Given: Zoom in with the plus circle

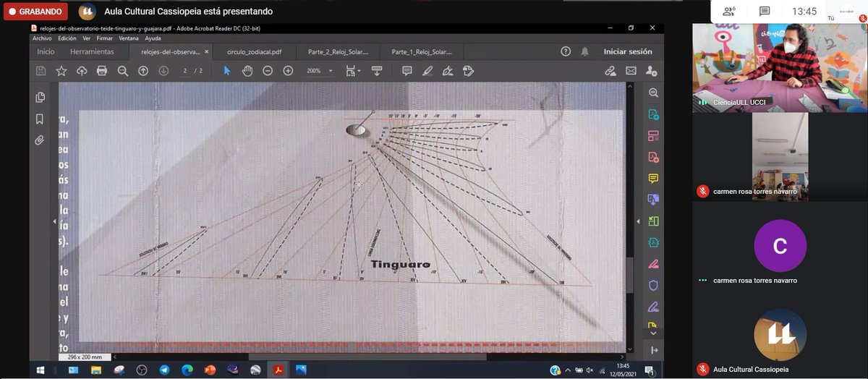Looking at the screenshot, I should (x=288, y=71).
